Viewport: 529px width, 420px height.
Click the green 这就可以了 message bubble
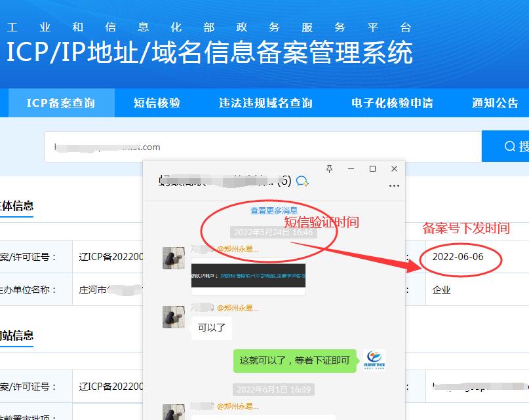click(x=295, y=360)
